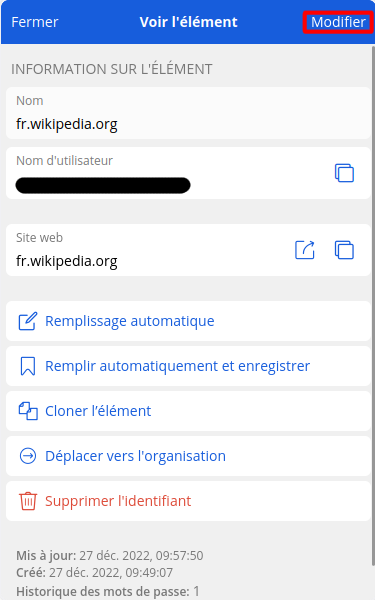Open Modifier to edit the item
Image resolution: width=375 pixels, height=600 pixels.
(338, 22)
